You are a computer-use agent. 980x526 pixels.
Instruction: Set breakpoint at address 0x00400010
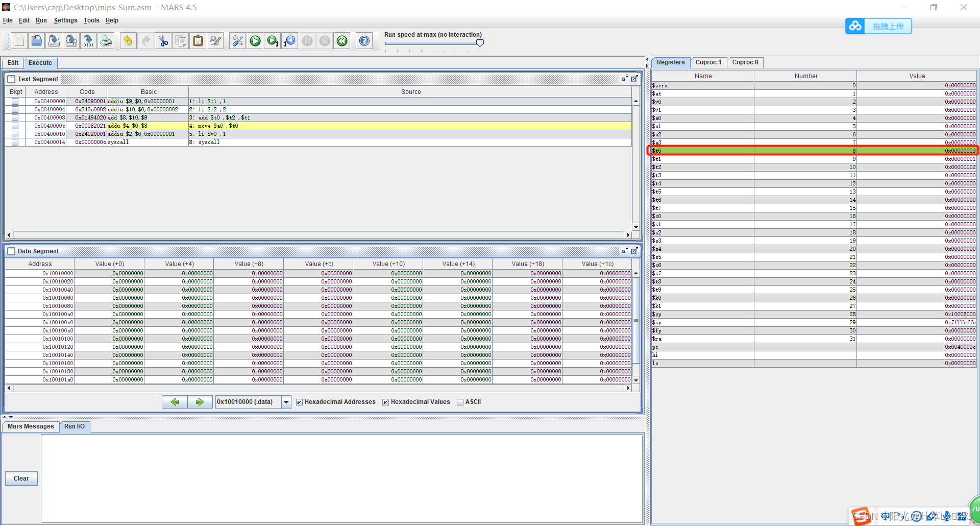click(15, 134)
